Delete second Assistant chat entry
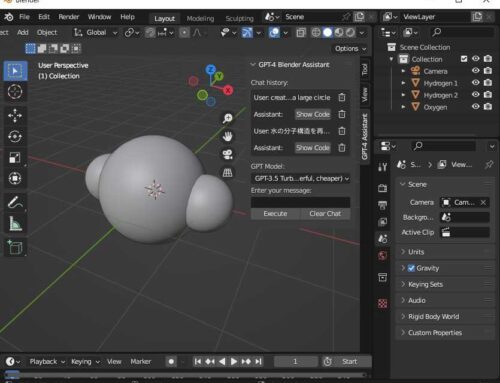 [x=342, y=147]
